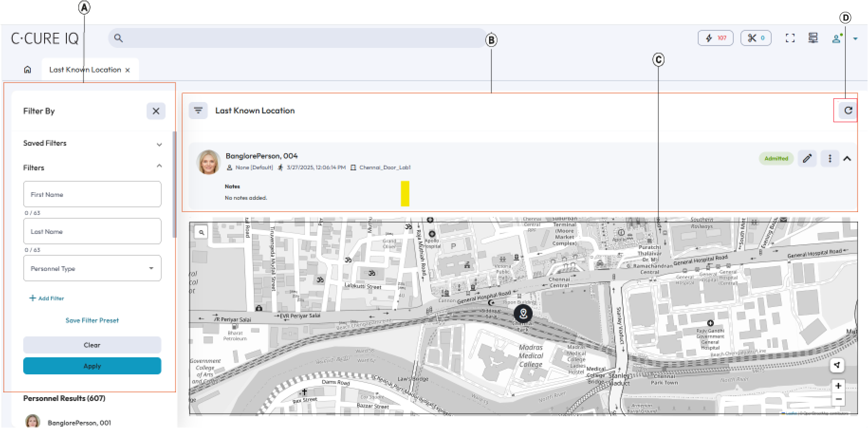Expand the Saved Filters section
868x428 pixels.
point(159,144)
